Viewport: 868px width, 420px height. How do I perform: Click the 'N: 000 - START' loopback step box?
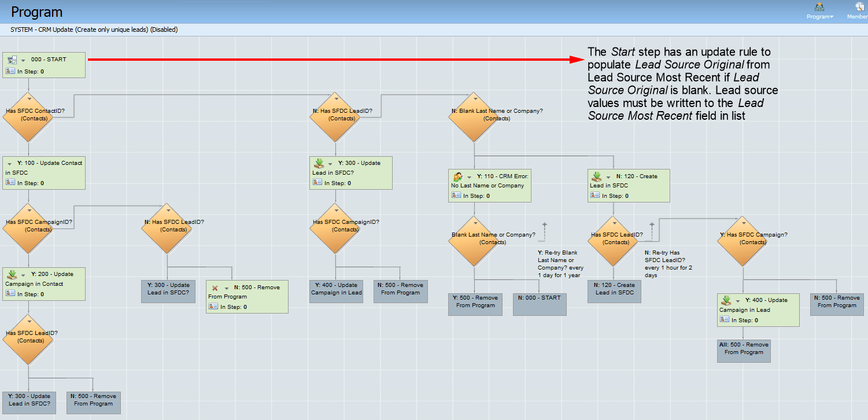pyautogui.click(x=540, y=304)
